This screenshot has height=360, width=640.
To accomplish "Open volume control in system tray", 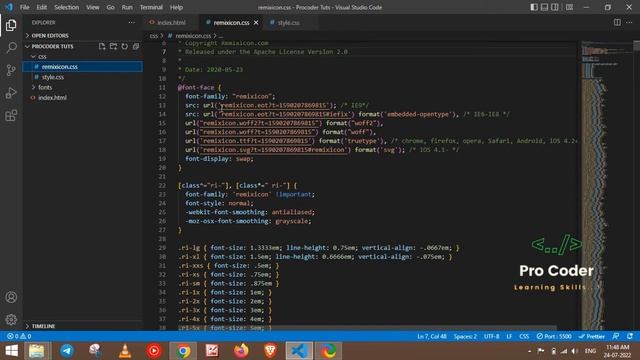I will pyautogui.click(x=575, y=351).
